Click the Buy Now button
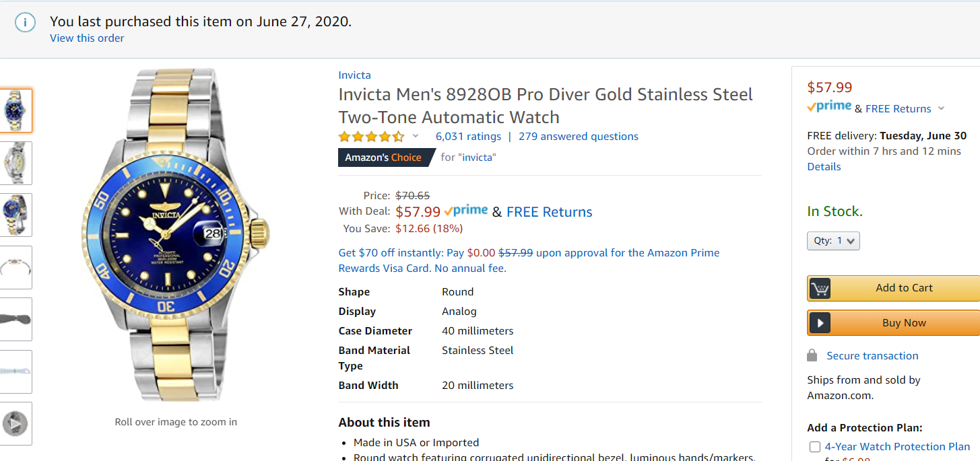 tap(904, 323)
